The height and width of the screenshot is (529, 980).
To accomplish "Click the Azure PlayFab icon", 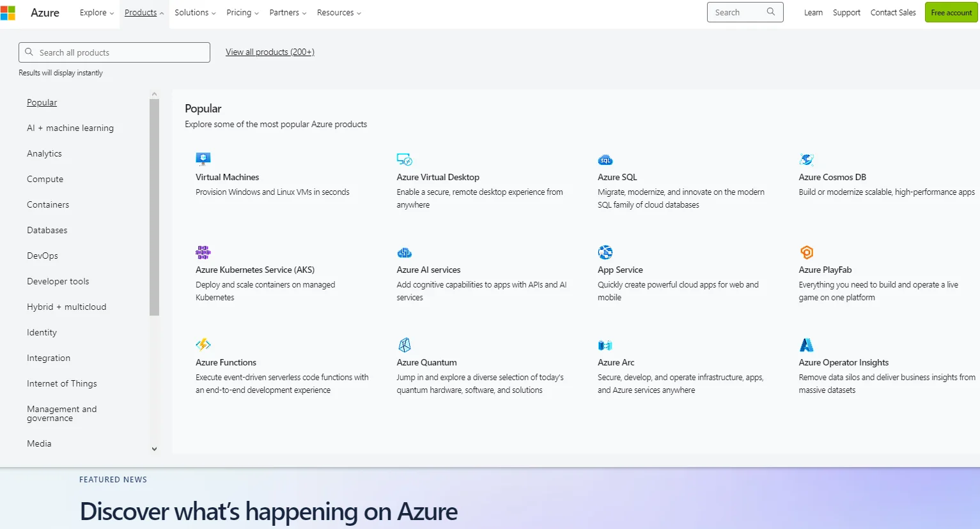I will [807, 252].
